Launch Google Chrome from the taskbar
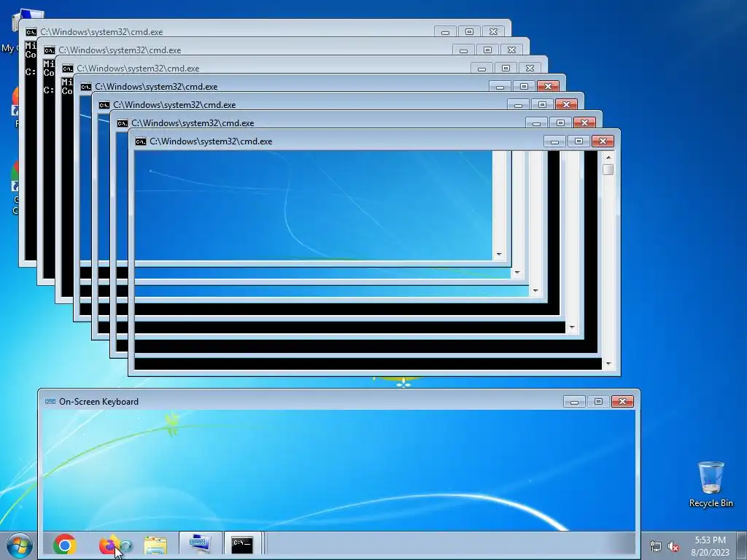 65,544
